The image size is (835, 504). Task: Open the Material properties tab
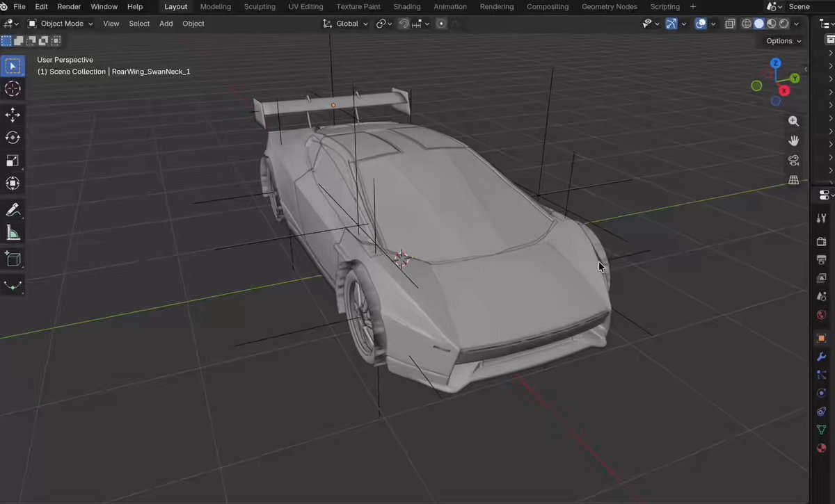point(822,448)
